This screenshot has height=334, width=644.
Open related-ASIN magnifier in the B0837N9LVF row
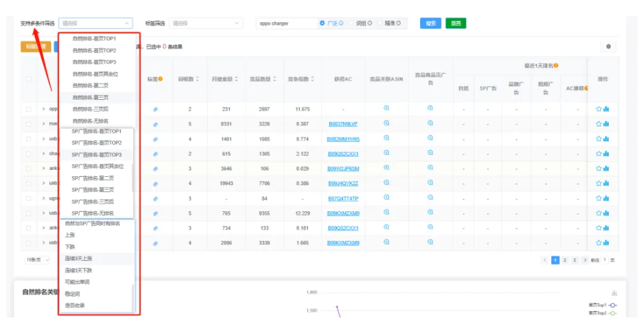click(386, 123)
